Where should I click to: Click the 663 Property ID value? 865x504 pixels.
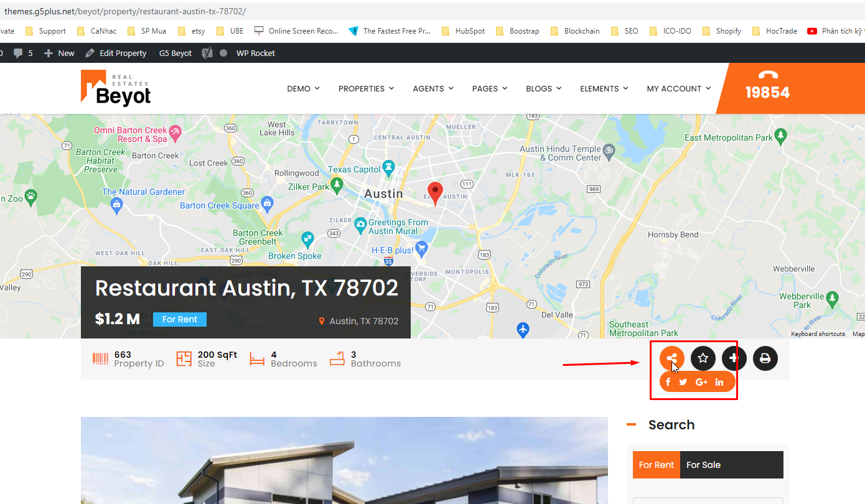(123, 355)
